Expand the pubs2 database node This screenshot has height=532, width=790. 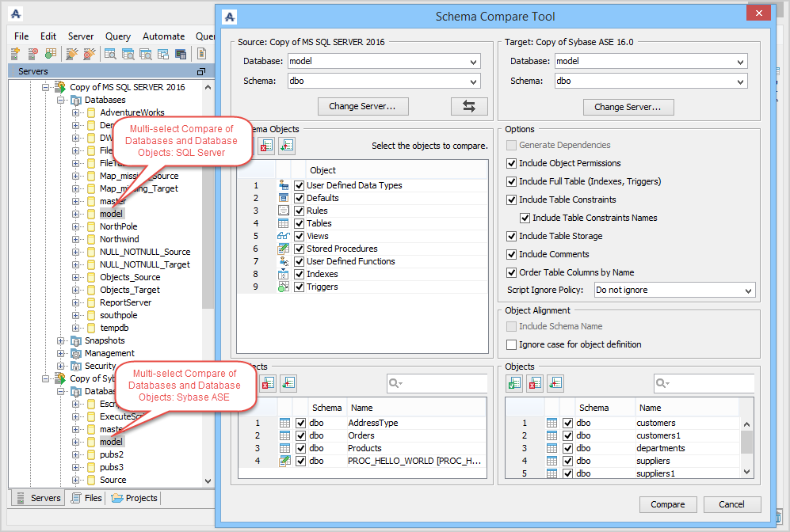click(75, 454)
